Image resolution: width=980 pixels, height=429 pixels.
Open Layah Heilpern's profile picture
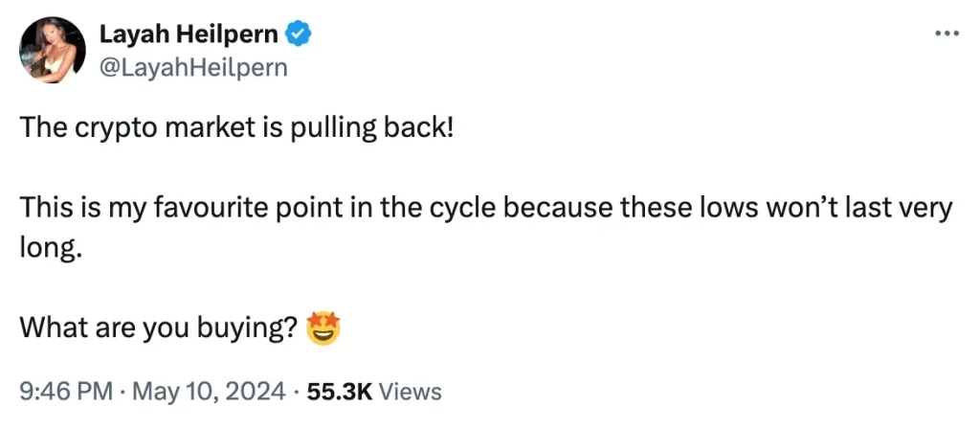(52, 50)
